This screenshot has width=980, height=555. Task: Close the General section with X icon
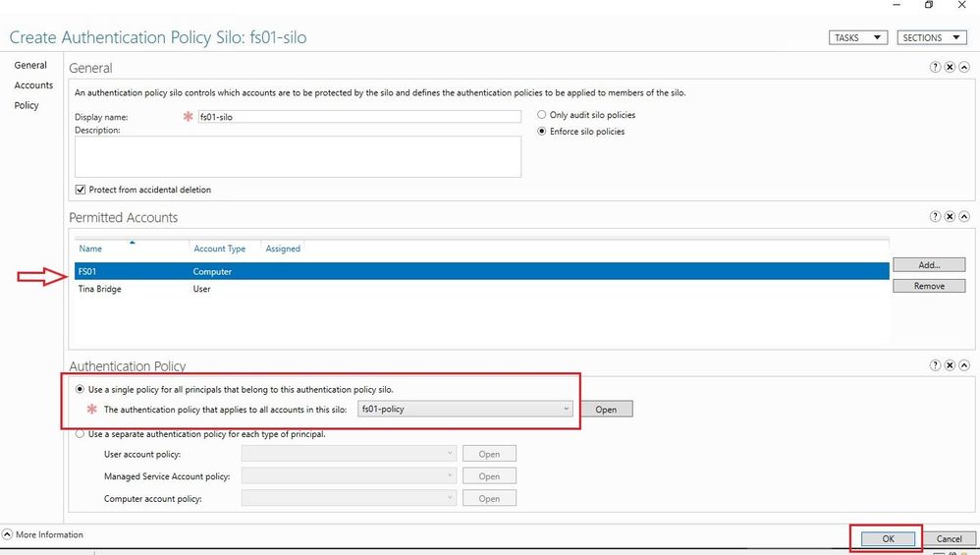[950, 67]
